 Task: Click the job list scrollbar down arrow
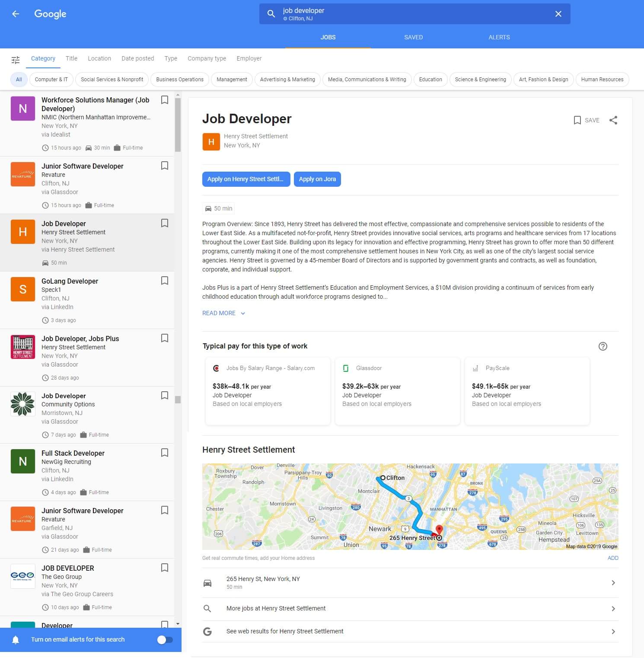point(178,624)
